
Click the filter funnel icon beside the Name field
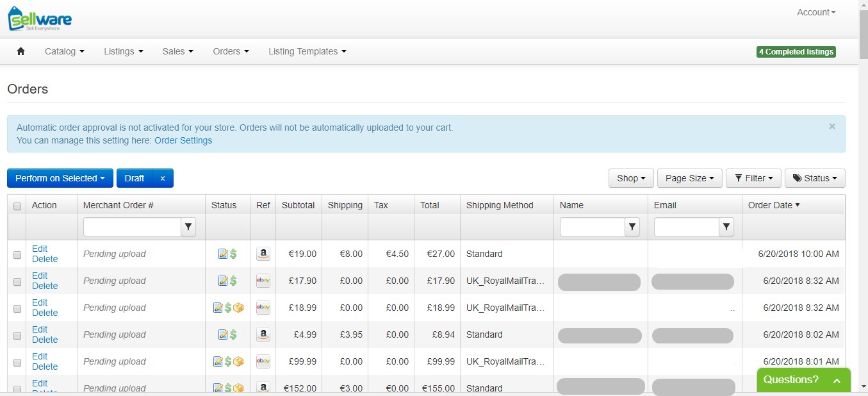point(632,227)
